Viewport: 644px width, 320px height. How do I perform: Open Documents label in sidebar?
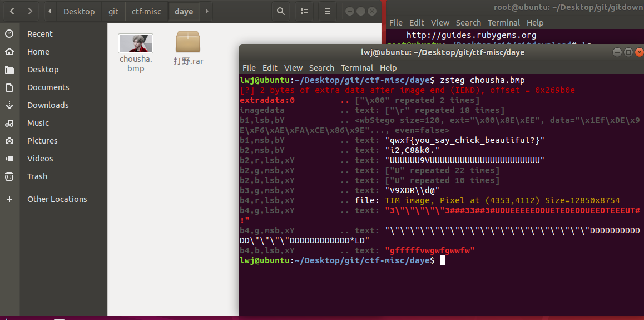coord(48,87)
